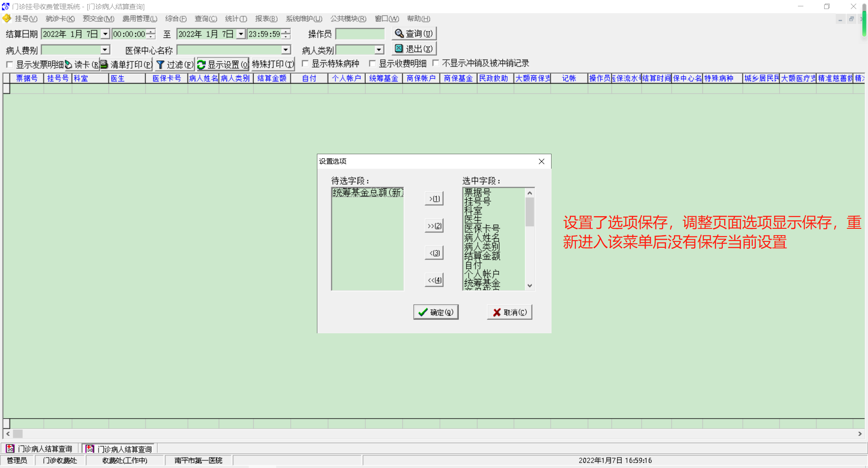
Task: Click the 结算金额 column header
Action: tap(272, 78)
